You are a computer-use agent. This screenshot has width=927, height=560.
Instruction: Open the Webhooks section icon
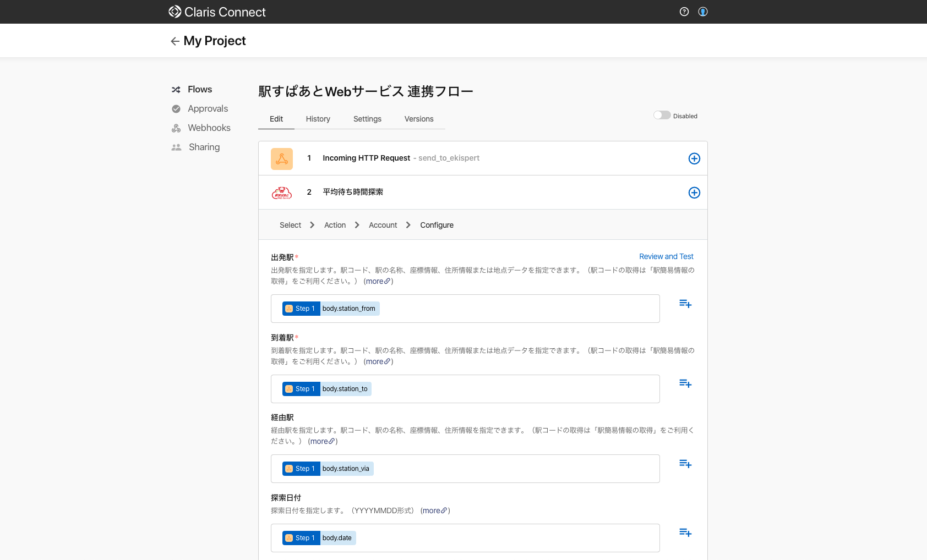click(x=176, y=128)
